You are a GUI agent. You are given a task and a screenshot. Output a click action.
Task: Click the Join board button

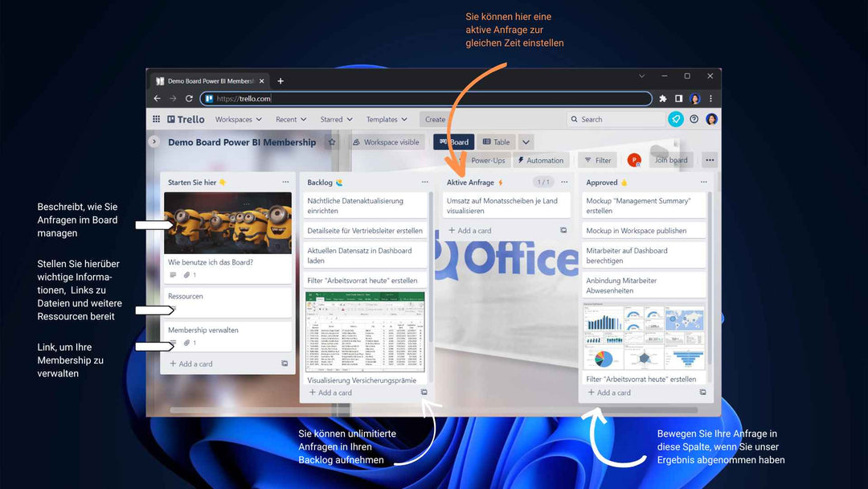click(670, 160)
